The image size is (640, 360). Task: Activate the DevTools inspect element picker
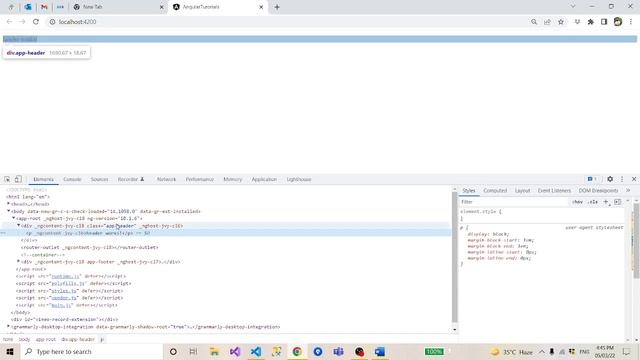pyautogui.click(x=7, y=179)
